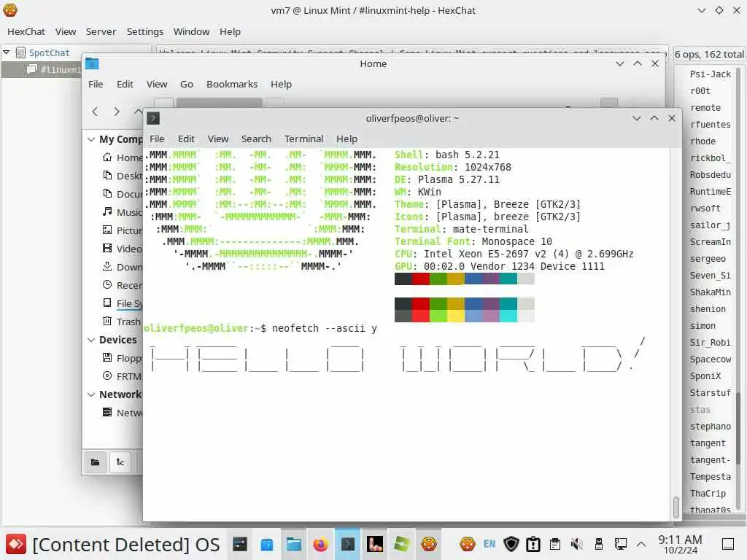The height and width of the screenshot is (560, 747).
Task: Open the Go menu in Home window
Action: (186, 85)
